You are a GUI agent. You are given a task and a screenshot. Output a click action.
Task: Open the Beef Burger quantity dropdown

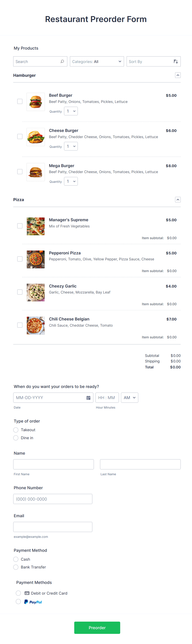tap(71, 111)
